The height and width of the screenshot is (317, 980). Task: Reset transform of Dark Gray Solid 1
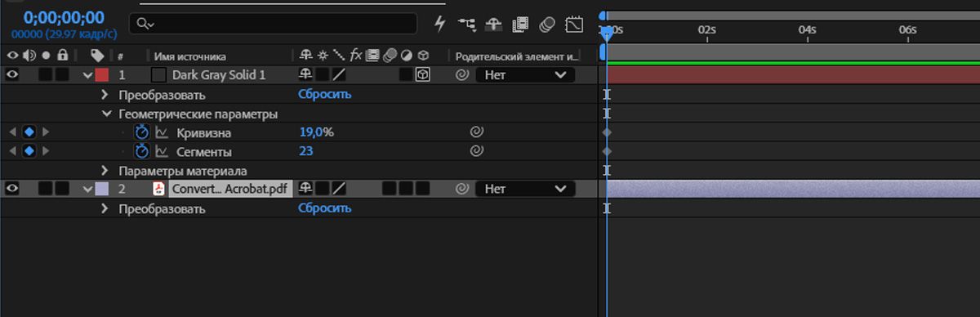(324, 94)
